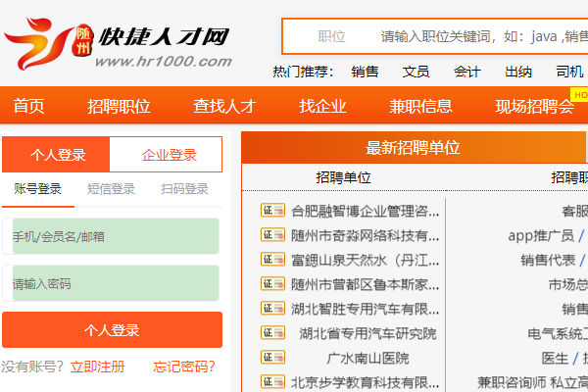Click certificate icon beside 随州市奇淼网络科技有
588x392 pixels.
click(x=272, y=235)
